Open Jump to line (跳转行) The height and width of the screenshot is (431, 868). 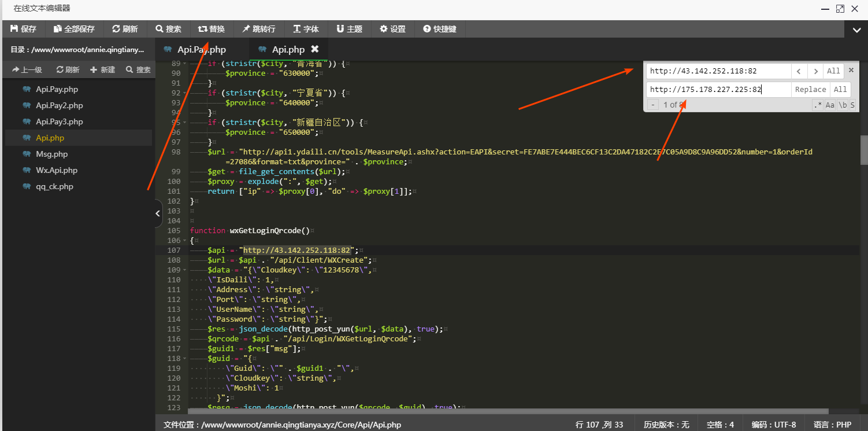259,29
